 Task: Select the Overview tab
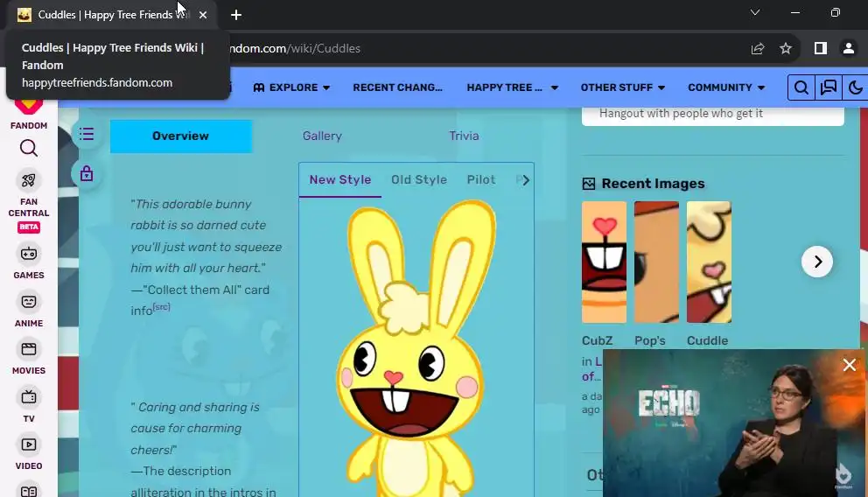[180, 136]
